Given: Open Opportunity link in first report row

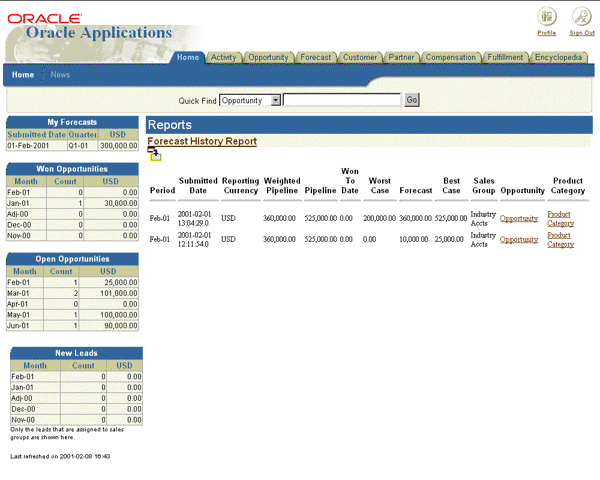Looking at the screenshot, I should [519, 218].
